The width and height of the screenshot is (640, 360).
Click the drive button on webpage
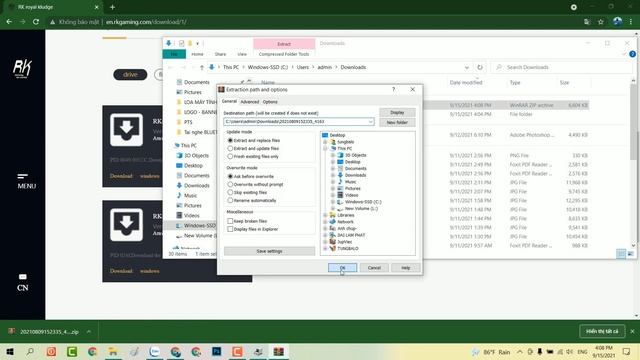pos(130,75)
